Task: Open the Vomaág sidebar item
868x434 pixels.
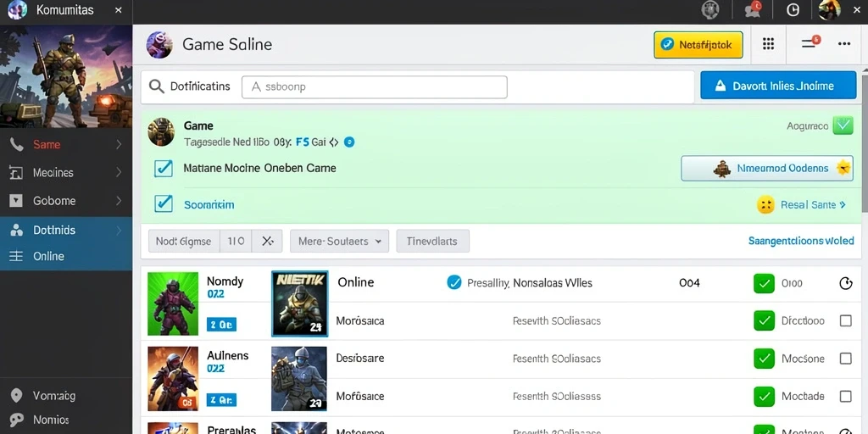Action: [66, 396]
